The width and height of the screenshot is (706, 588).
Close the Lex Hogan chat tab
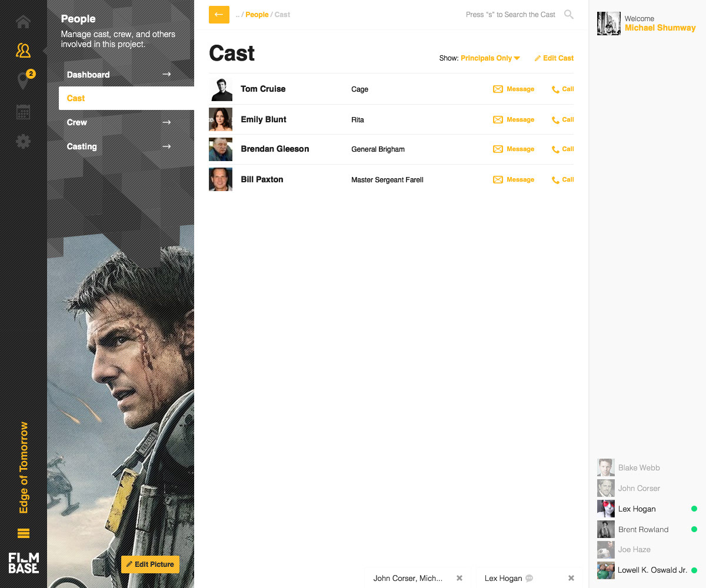[571, 578]
